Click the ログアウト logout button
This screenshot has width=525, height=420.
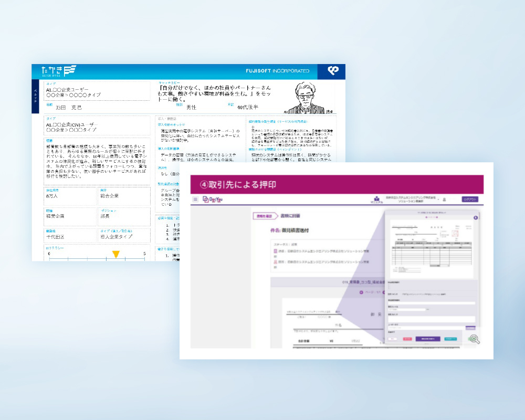tap(470, 199)
